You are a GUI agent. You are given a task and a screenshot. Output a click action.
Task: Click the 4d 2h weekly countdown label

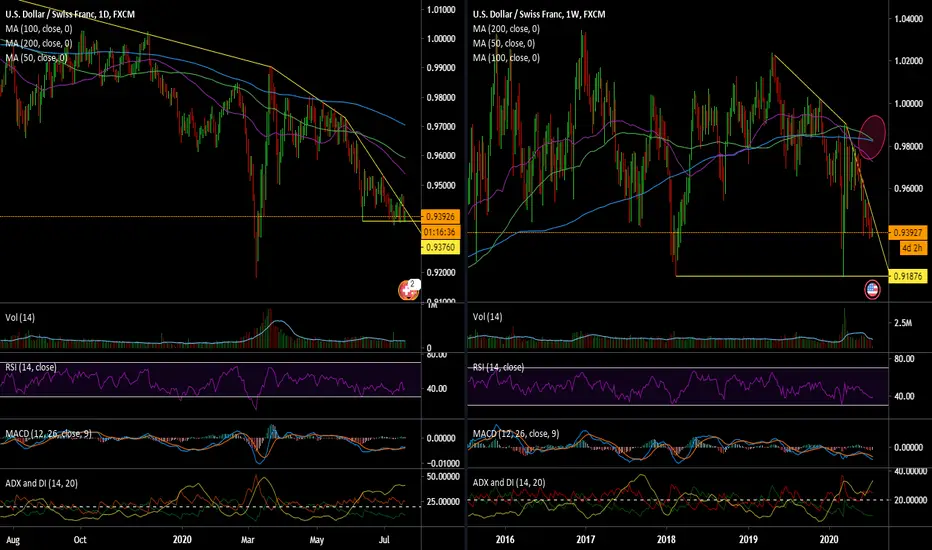[x=912, y=248]
